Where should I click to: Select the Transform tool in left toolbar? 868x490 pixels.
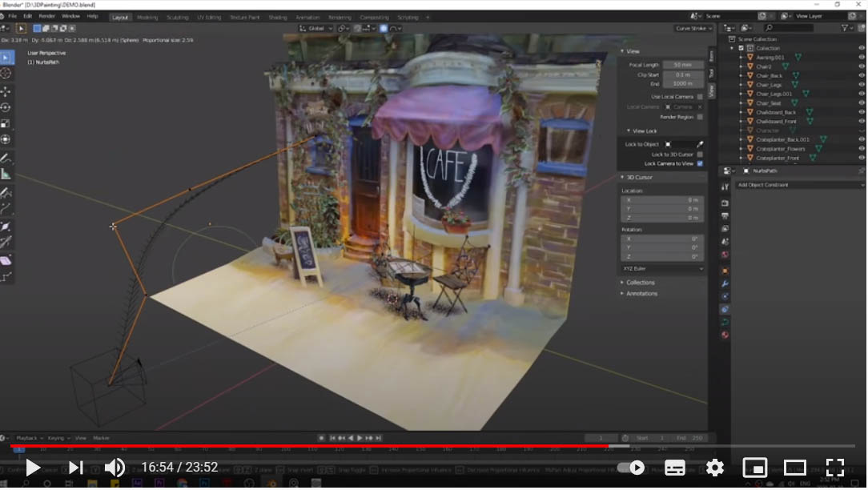(x=6, y=139)
